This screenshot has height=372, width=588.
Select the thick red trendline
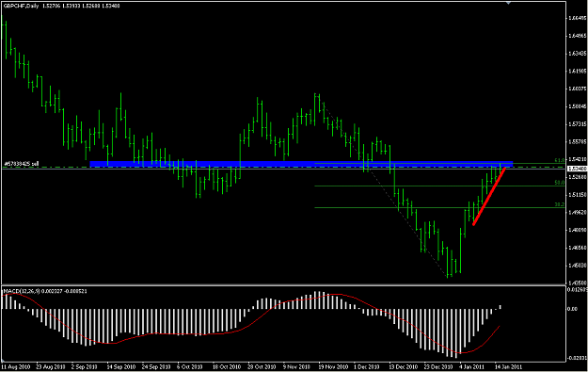point(489,197)
